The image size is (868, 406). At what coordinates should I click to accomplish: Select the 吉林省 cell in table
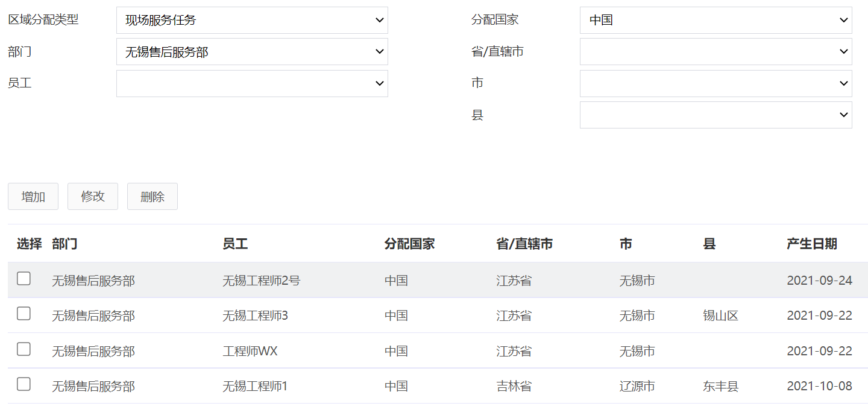pyautogui.click(x=514, y=386)
